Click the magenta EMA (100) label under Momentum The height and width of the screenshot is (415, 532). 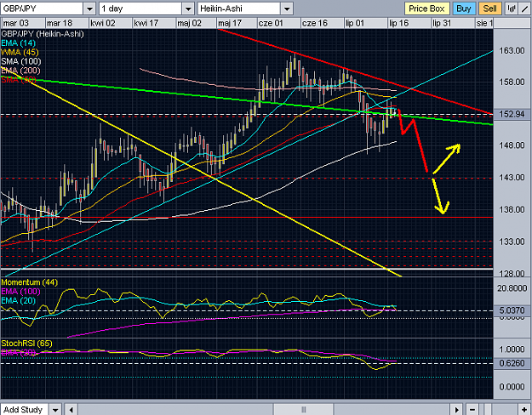coord(20,291)
